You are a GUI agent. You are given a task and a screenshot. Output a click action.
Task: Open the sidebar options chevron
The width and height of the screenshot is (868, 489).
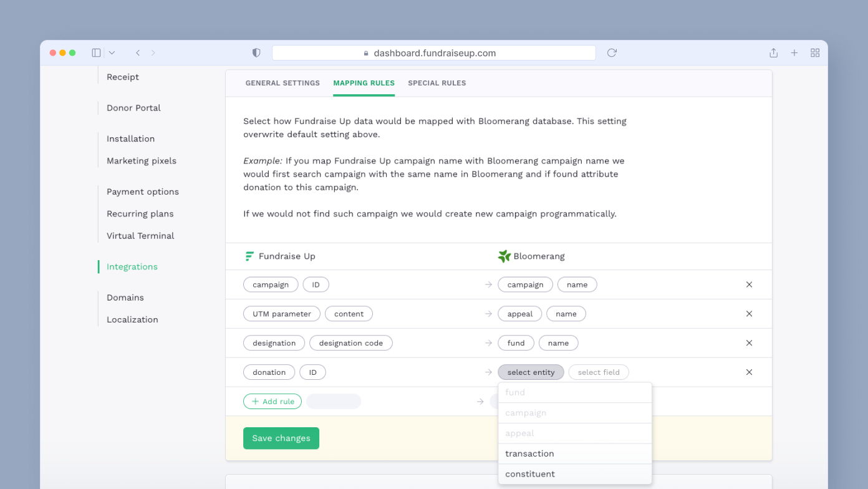(x=112, y=53)
